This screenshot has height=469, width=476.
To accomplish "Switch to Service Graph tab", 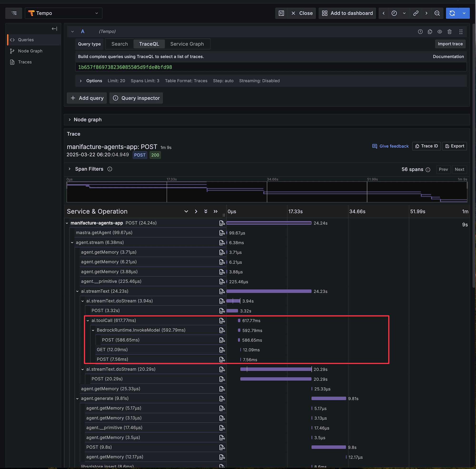I will [187, 44].
